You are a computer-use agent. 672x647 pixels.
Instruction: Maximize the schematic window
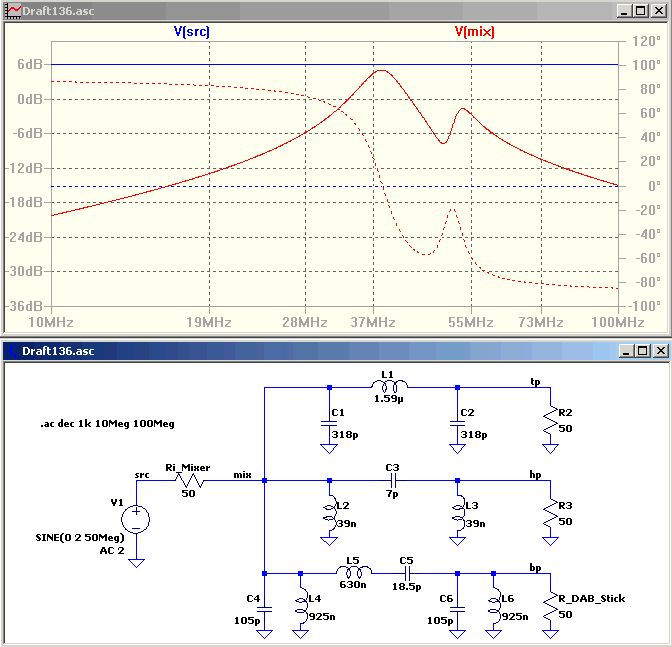[x=643, y=351]
